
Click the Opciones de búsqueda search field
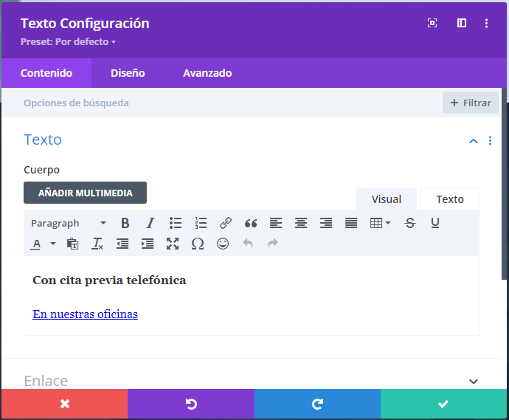pos(221,103)
